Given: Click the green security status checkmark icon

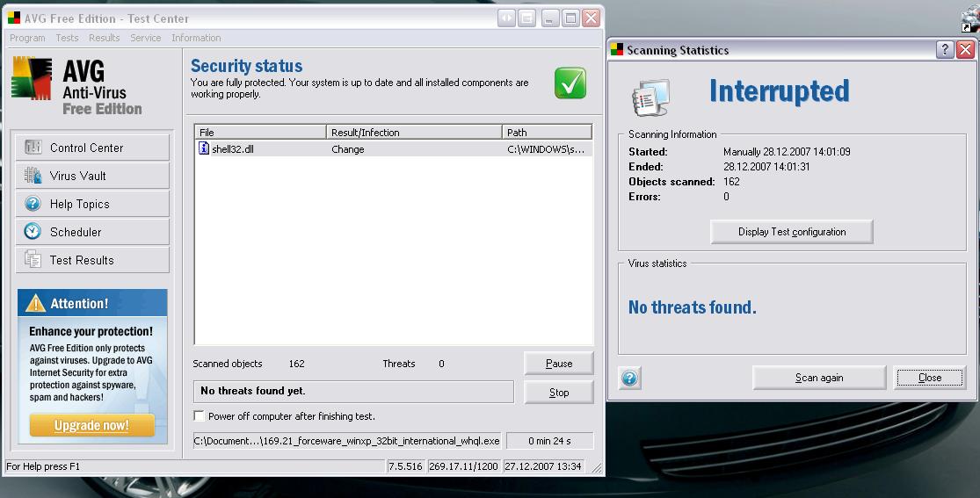Looking at the screenshot, I should [570, 83].
